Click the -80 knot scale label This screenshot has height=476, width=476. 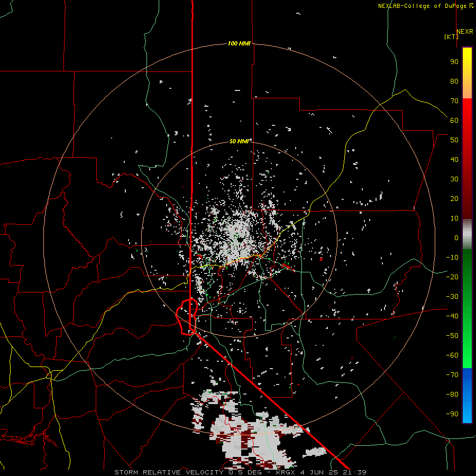452,395
